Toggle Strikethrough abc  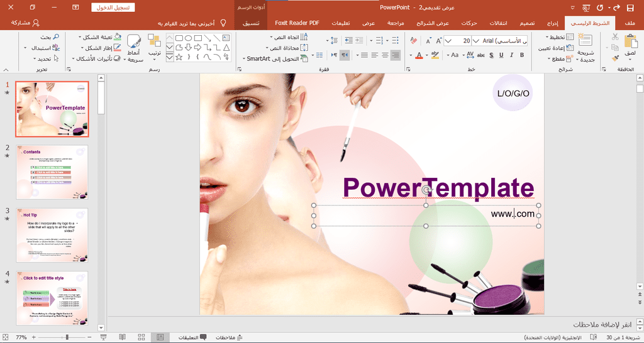481,55
